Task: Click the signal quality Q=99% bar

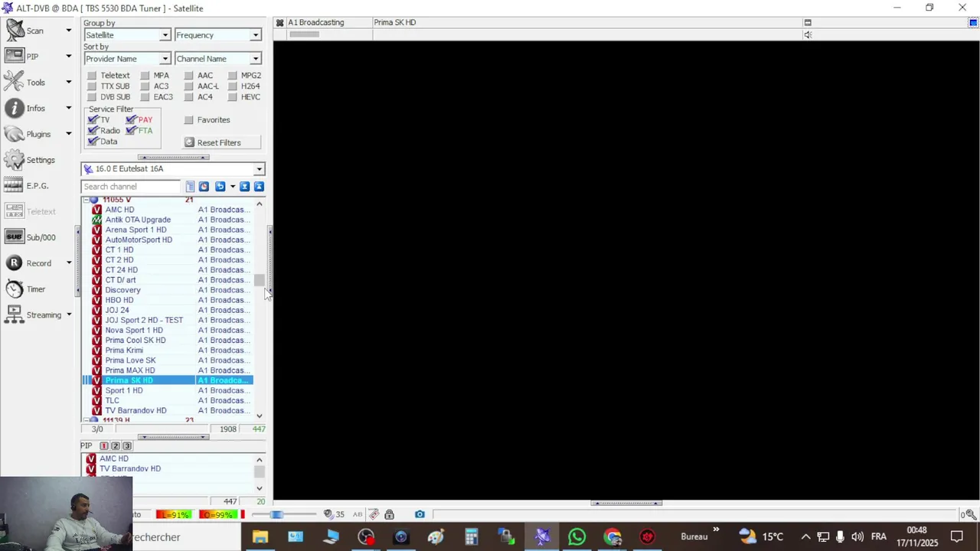Action: tap(217, 514)
